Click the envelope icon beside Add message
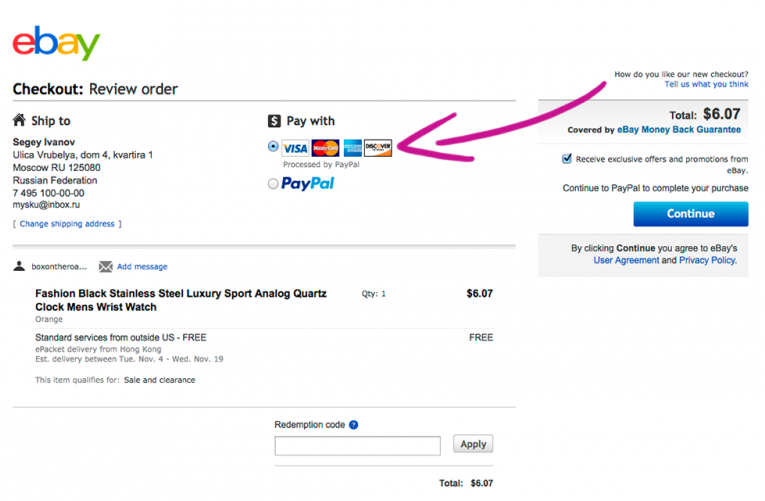 click(x=105, y=266)
